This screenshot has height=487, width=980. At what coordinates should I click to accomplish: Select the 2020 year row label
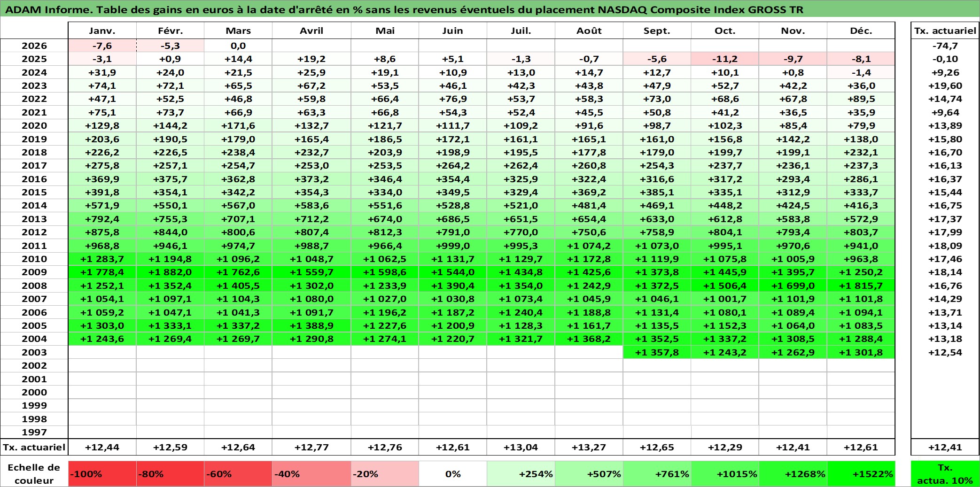pyautogui.click(x=34, y=125)
